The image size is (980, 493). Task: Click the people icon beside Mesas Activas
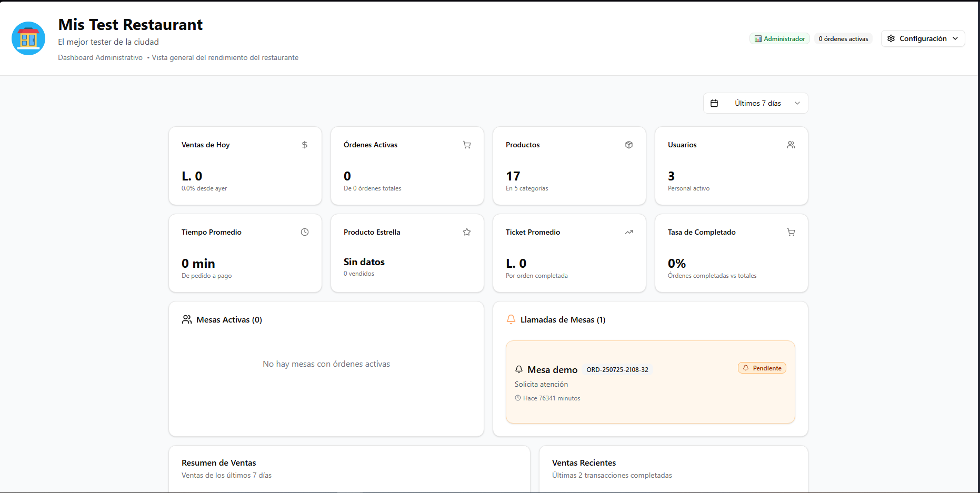(187, 319)
